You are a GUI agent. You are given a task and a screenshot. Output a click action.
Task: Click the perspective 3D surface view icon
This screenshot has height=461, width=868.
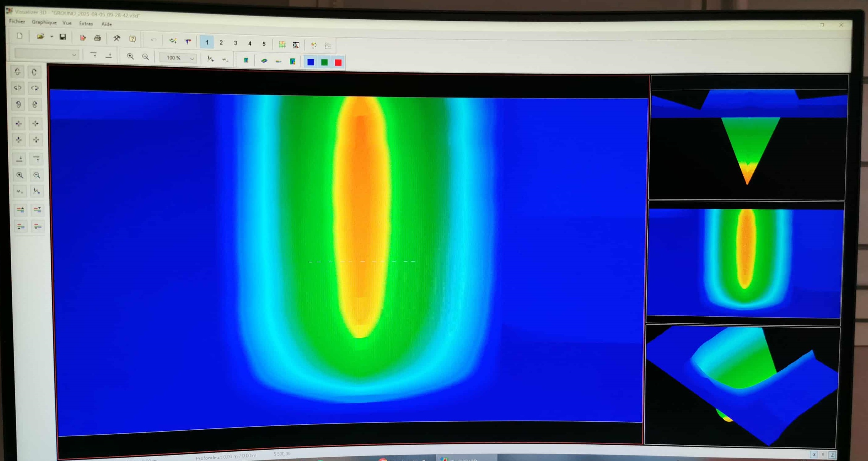point(264,61)
